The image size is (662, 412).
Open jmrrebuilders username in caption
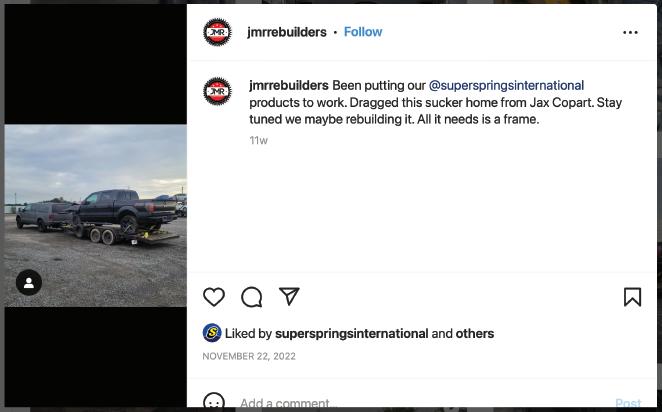pyautogui.click(x=289, y=85)
